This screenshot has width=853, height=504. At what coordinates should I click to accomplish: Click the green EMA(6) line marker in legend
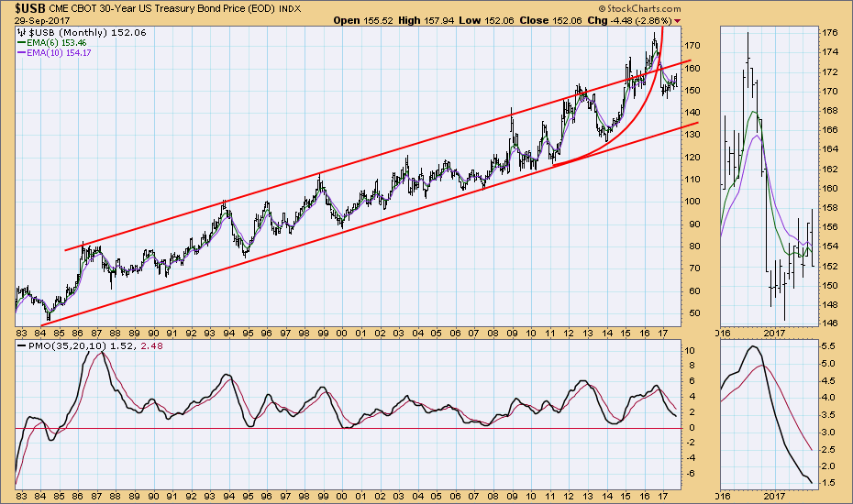[x=23, y=43]
